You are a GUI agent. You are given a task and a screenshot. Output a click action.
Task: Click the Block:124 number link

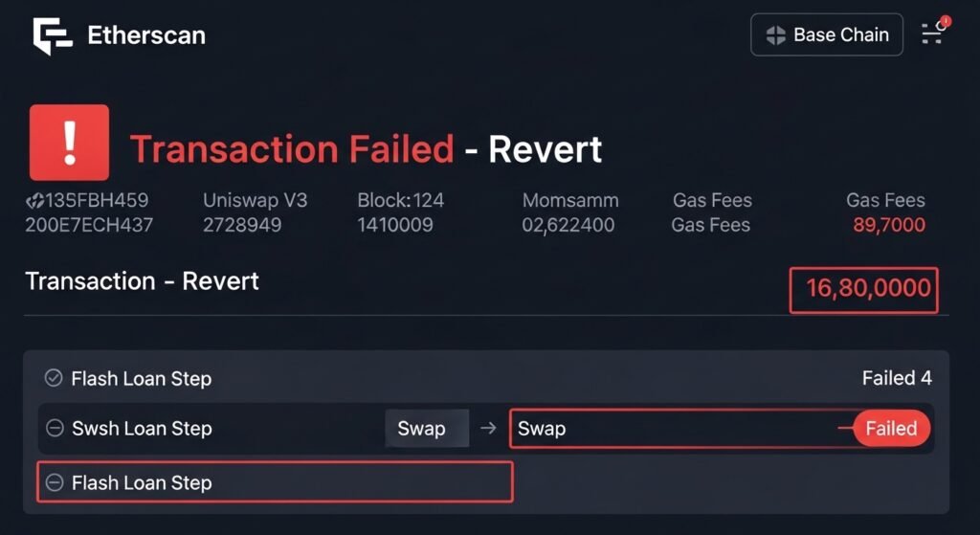point(400,201)
